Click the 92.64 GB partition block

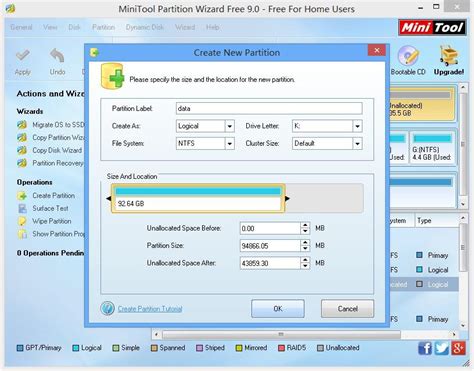198,198
